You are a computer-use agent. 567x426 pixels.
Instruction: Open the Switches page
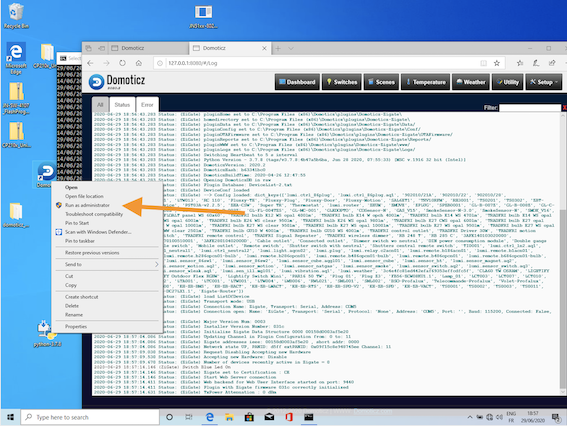point(342,82)
